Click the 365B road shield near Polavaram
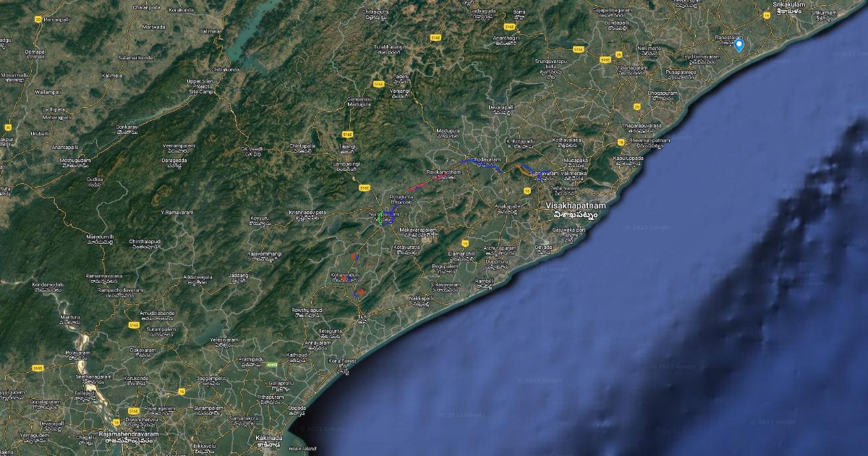 click(x=38, y=368)
